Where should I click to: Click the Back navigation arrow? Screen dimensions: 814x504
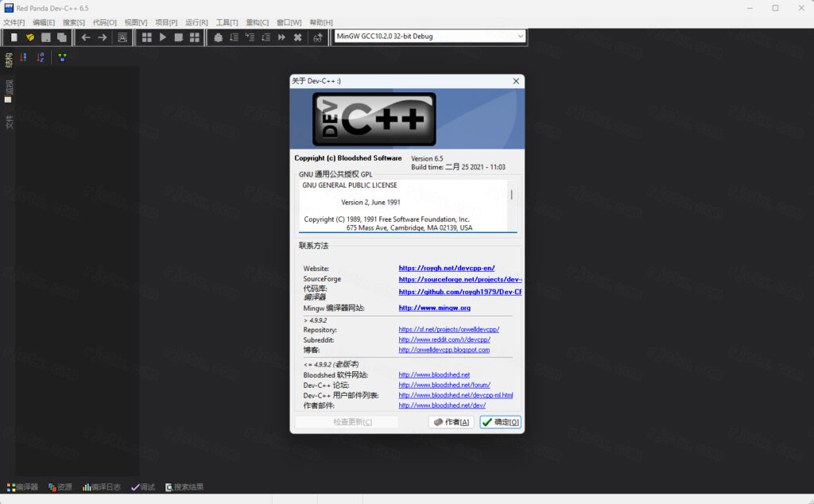click(x=86, y=37)
